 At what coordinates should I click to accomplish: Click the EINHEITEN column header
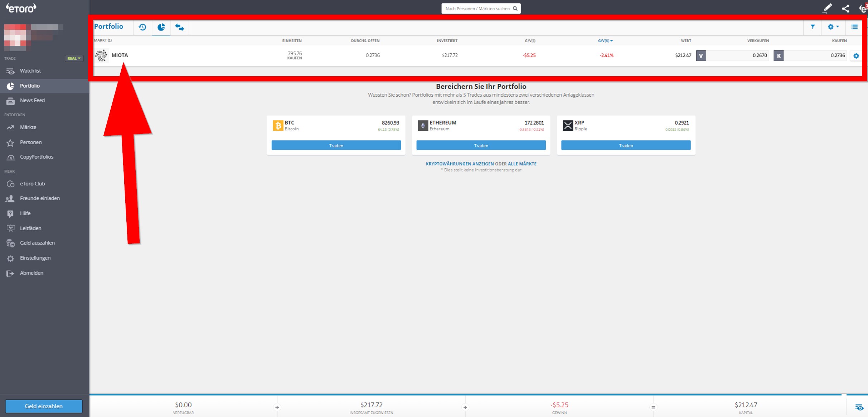292,41
